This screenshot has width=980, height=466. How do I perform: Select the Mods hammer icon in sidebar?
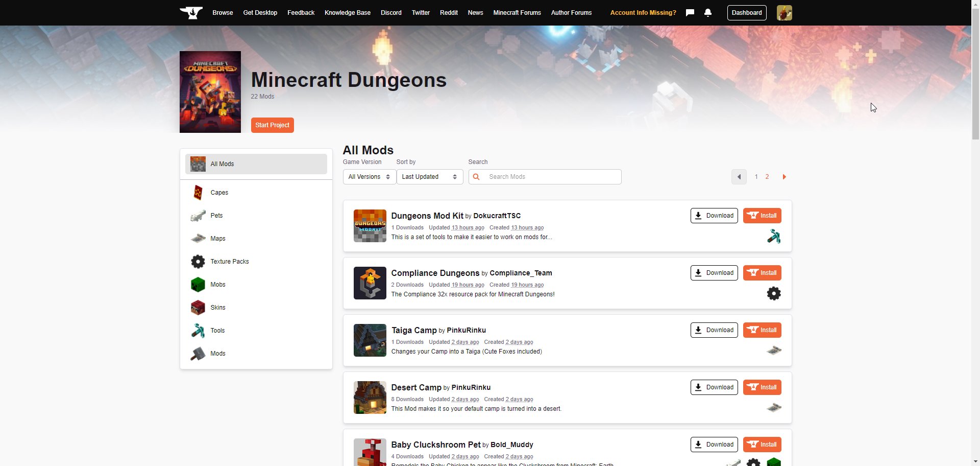tap(198, 354)
